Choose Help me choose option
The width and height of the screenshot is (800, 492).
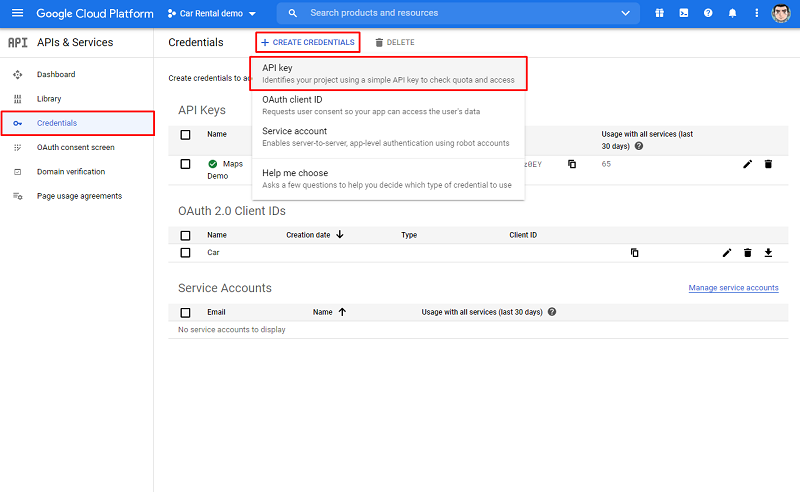[388, 179]
